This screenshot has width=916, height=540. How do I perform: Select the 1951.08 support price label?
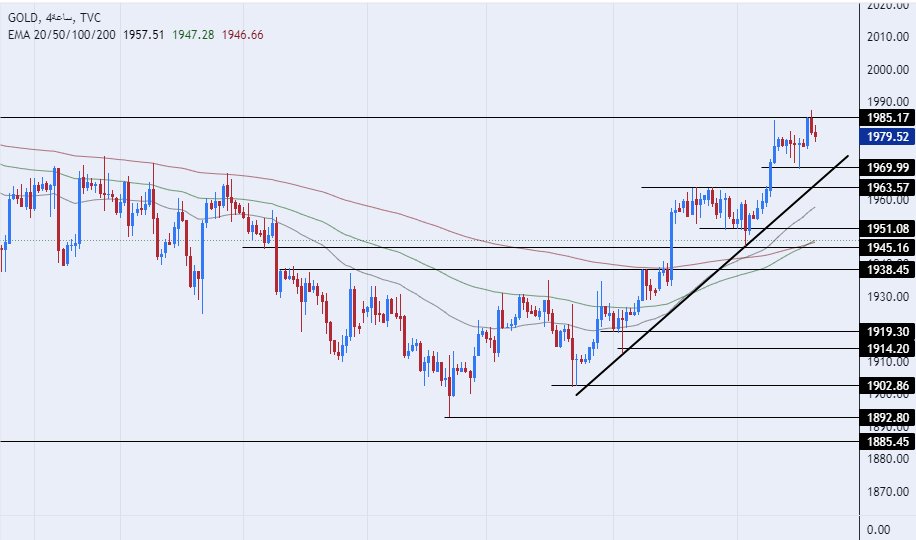tap(888, 228)
